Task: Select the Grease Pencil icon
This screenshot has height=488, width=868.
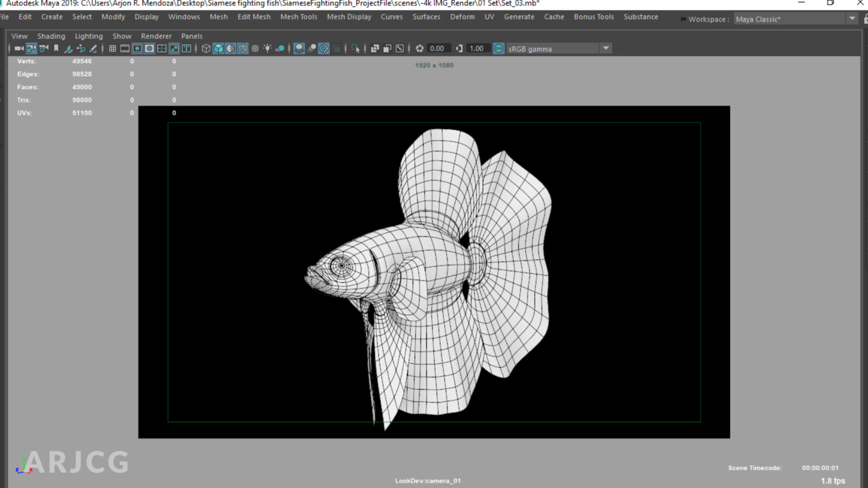Action: click(93, 48)
